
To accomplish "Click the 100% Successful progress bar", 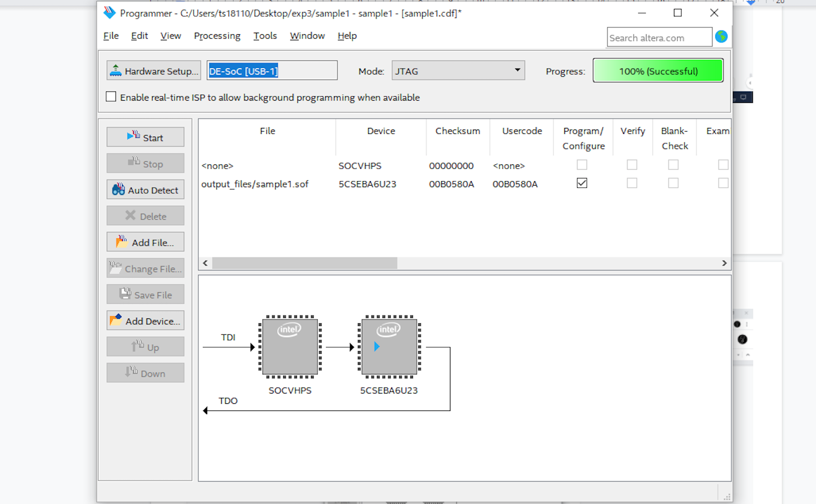I will [x=657, y=71].
